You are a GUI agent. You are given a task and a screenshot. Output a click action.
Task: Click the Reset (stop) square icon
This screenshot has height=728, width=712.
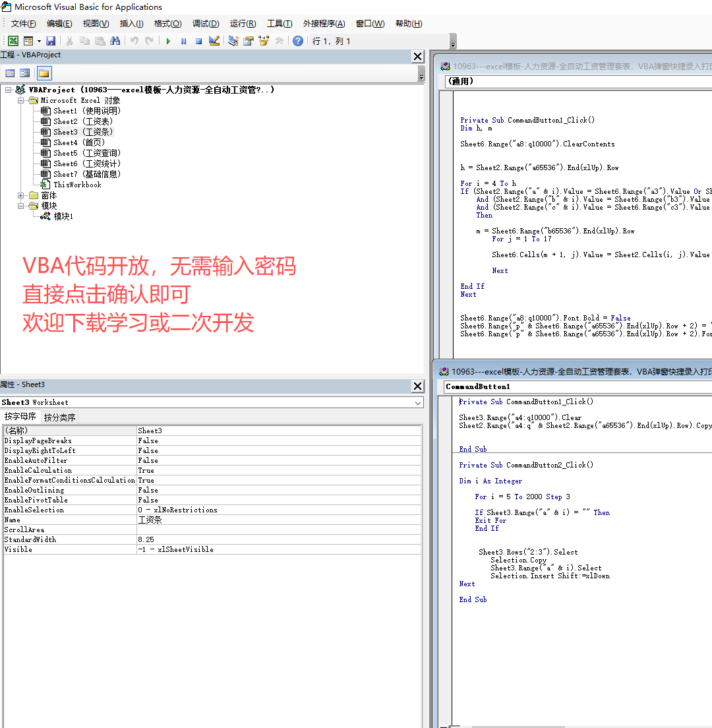coord(198,41)
